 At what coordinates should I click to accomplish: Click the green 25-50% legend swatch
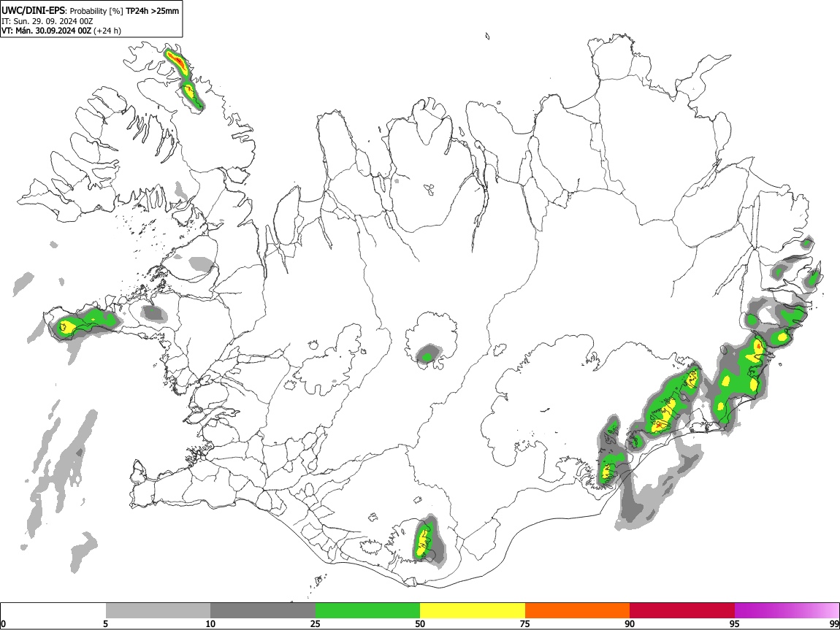point(367,611)
